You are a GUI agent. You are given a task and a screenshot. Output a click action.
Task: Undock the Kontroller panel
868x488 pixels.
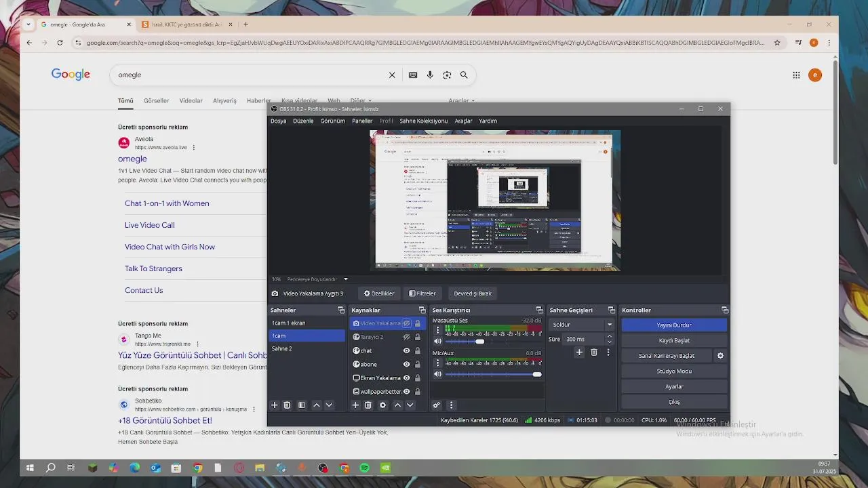pos(725,310)
